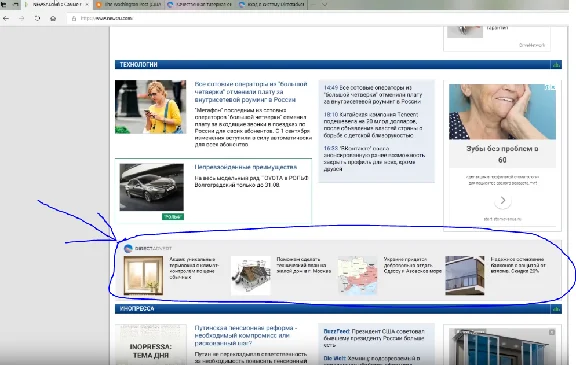Open the house plan ad text link
576x365 pixels.
[304, 265]
